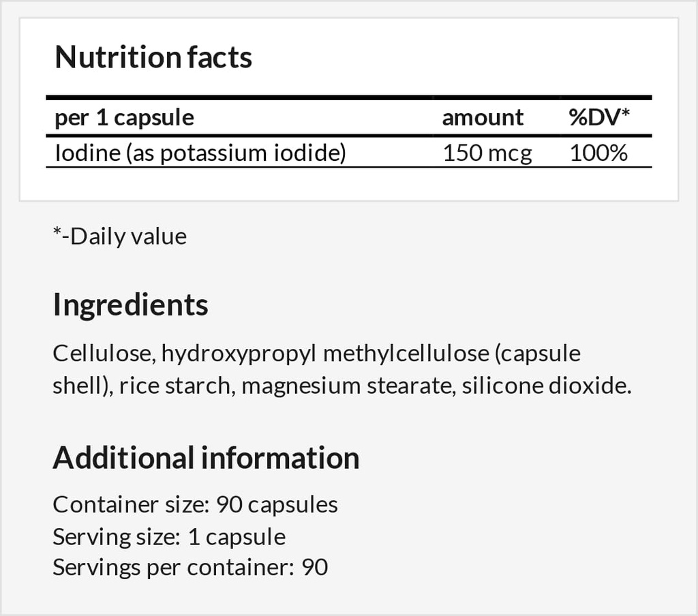Click the "Nutrition facts" heading
The width and height of the screenshot is (698, 616).
coord(153,58)
